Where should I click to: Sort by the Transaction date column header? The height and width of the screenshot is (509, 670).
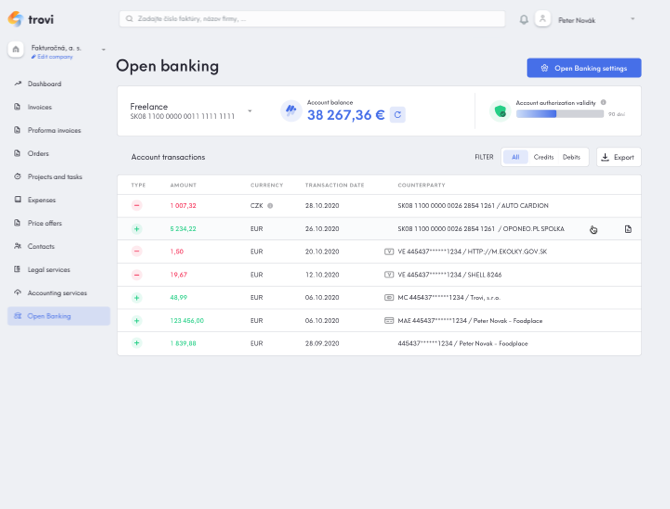point(335,185)
